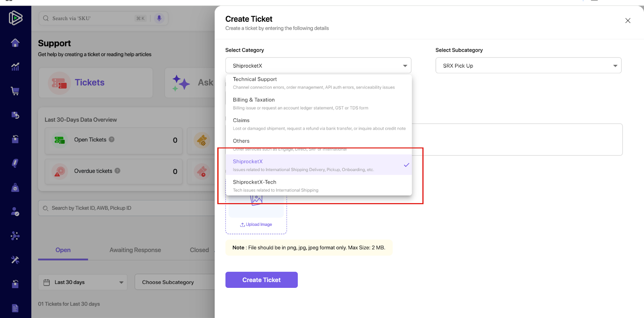Select the ShiprocketX-Tech category option
Screen dimensions: 644x318
click(x=319, y=186)
